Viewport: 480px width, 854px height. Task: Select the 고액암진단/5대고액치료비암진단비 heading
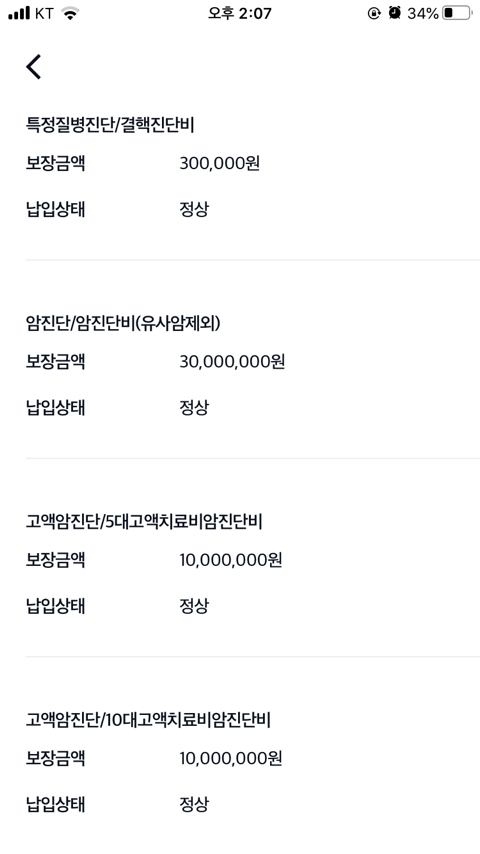tap(144, 522)
